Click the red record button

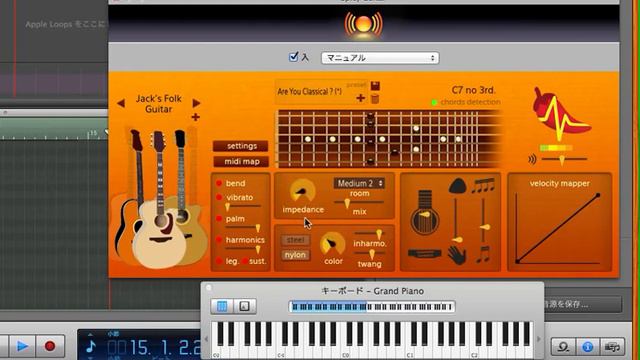tap(50, 346)
